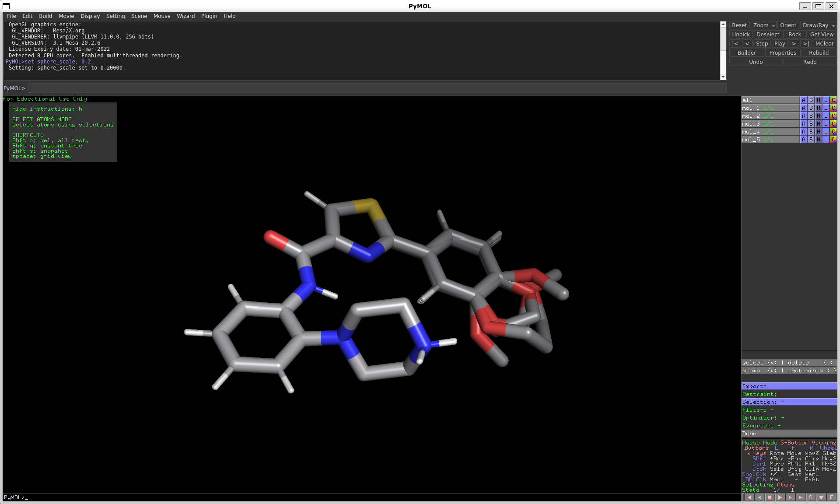Expand the Import section
The height and width of the screenshot is (504, 840).
789,386
